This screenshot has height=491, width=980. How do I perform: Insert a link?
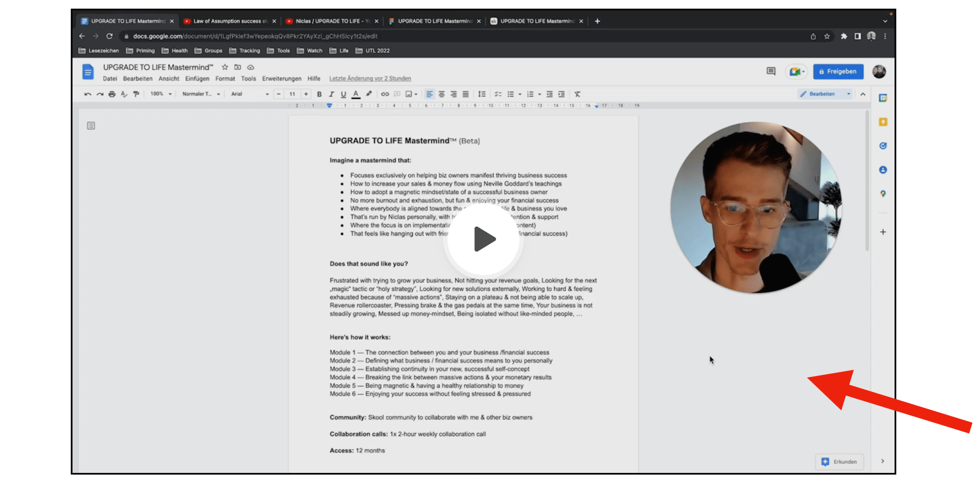pos(385,94)
